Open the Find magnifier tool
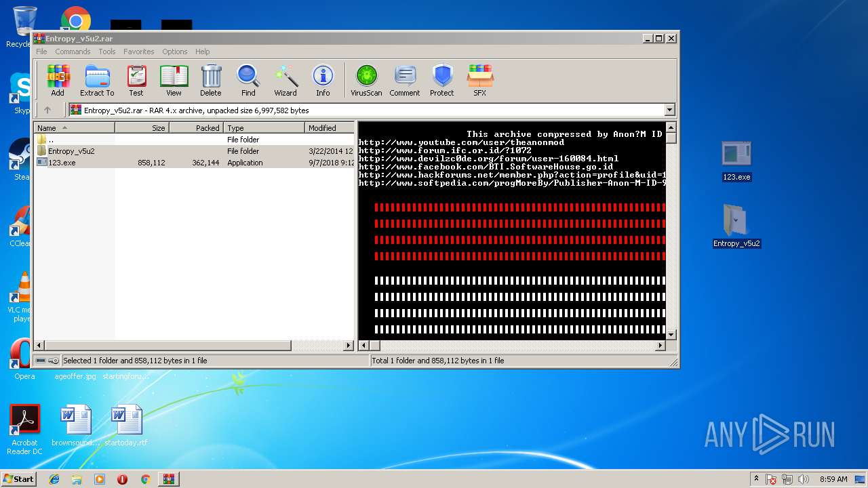 coord(248,81)
